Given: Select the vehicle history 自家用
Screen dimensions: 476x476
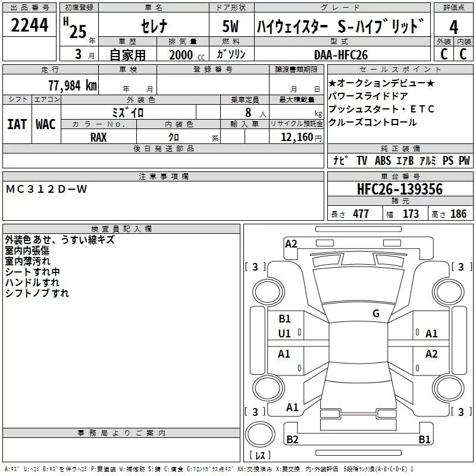Looking at the screenshot, I should [x=127, y=55].
